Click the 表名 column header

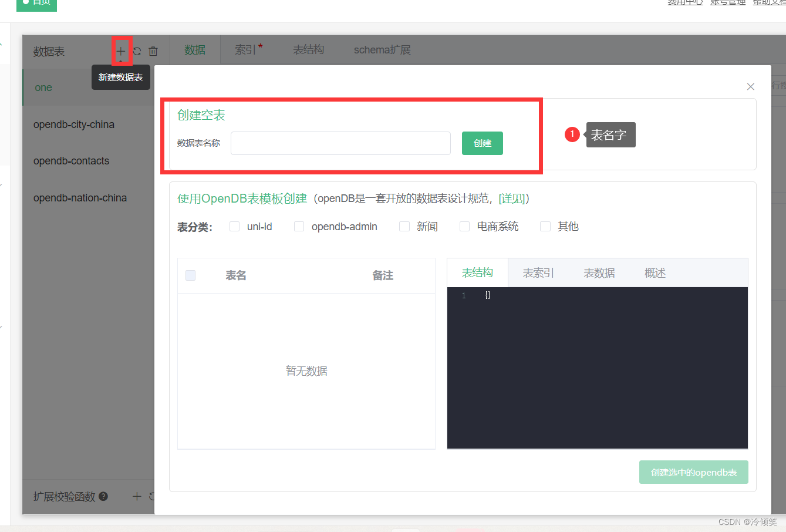point(236,275)
